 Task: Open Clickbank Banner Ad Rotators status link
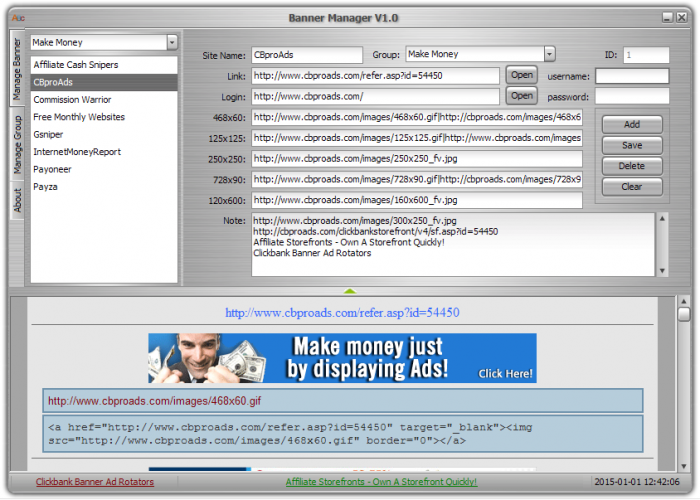95,482
